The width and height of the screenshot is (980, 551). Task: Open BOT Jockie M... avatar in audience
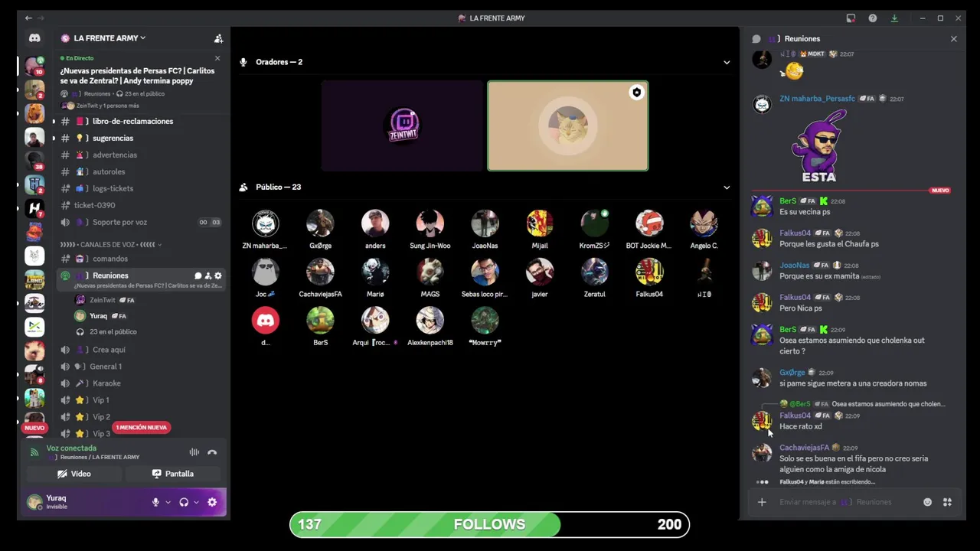tap(649, 223)
